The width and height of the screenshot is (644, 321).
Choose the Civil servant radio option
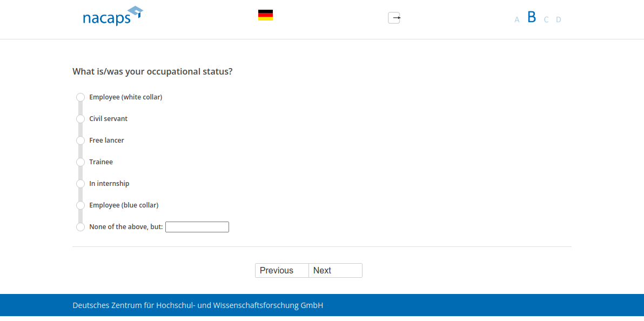(x=81, y=119)
